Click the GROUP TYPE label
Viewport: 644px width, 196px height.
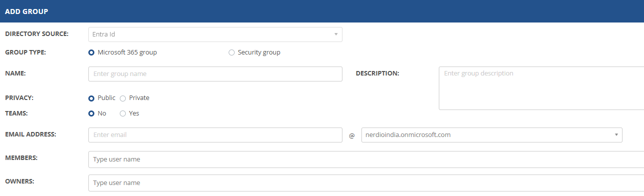pyautogui.click(x=25, y=52)
